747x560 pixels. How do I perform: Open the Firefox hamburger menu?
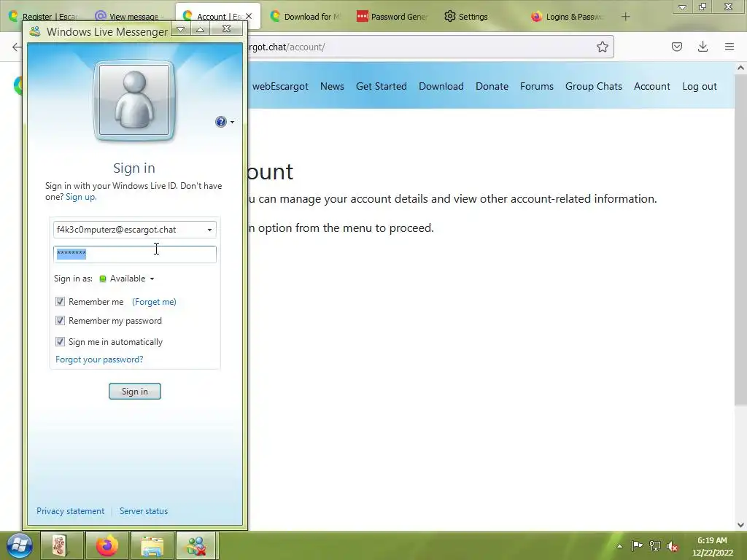tap(729, 47)
